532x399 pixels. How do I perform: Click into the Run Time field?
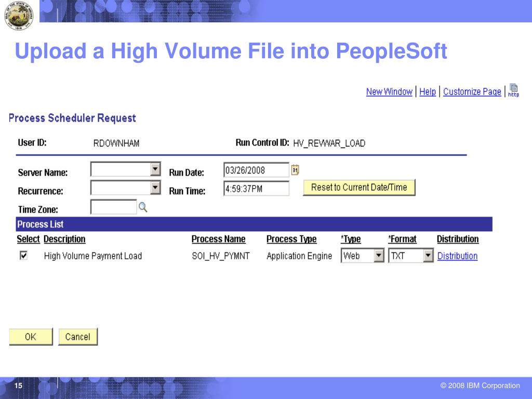pyautogui.click(x=256, y=189)
